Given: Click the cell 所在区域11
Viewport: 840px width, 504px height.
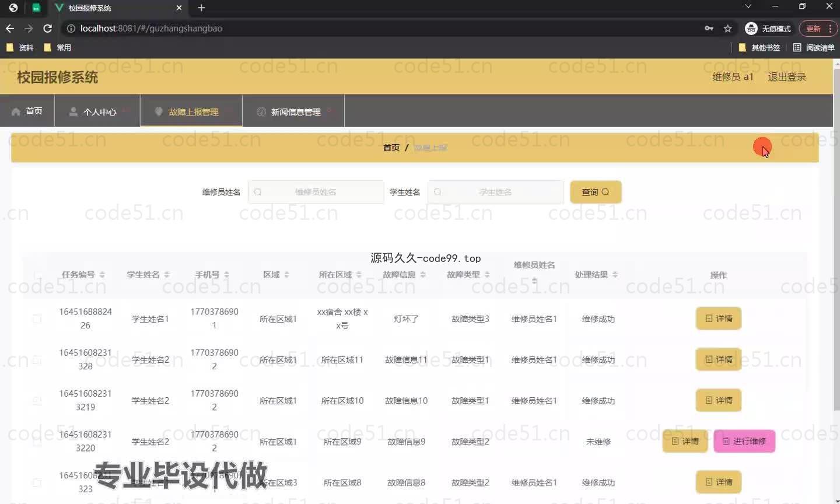Looking at the screenshot, I should click(x=342, y=360).
